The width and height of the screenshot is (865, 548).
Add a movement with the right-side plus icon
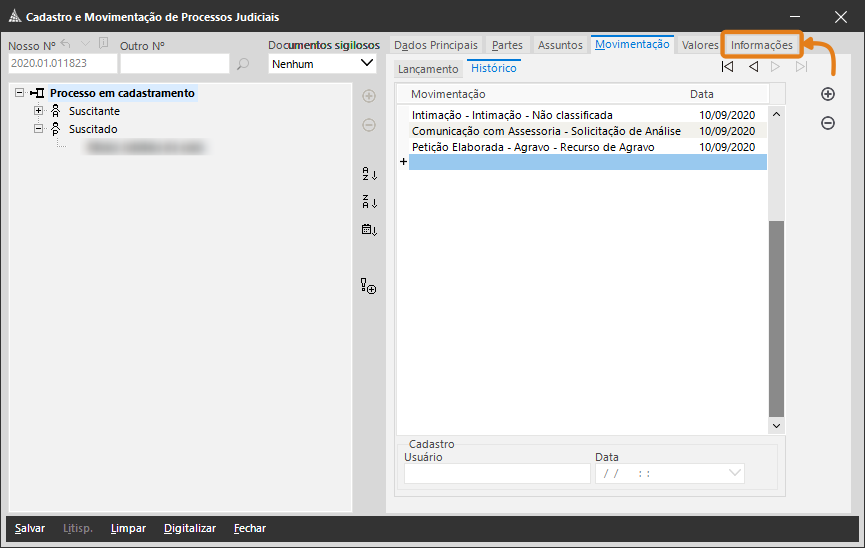[828, 94]
